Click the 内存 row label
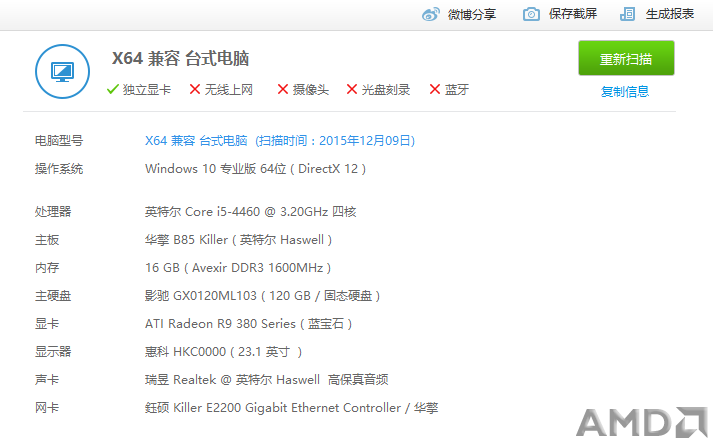 pos(47,268)
